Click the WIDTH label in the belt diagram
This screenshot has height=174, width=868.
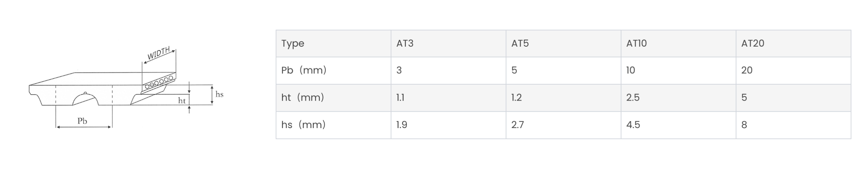159,54
